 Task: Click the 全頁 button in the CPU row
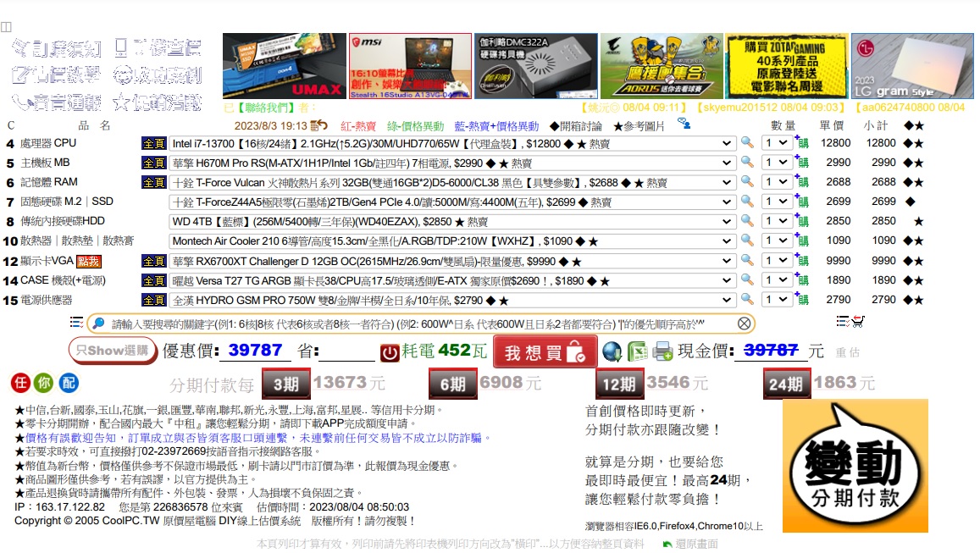(154, 144)
